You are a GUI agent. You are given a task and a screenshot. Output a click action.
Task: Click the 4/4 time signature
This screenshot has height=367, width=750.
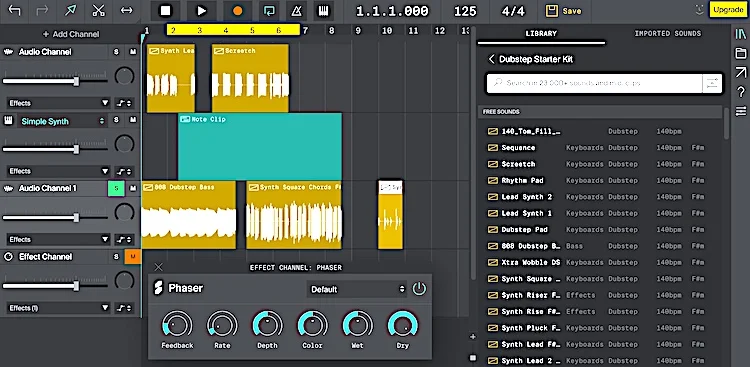513,11
